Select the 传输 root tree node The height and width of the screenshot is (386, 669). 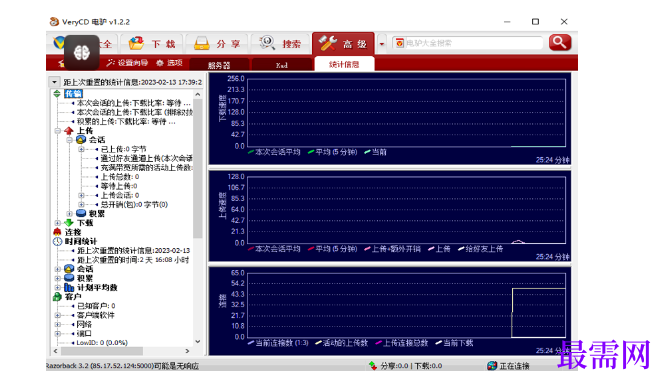[x=73, y=93]
